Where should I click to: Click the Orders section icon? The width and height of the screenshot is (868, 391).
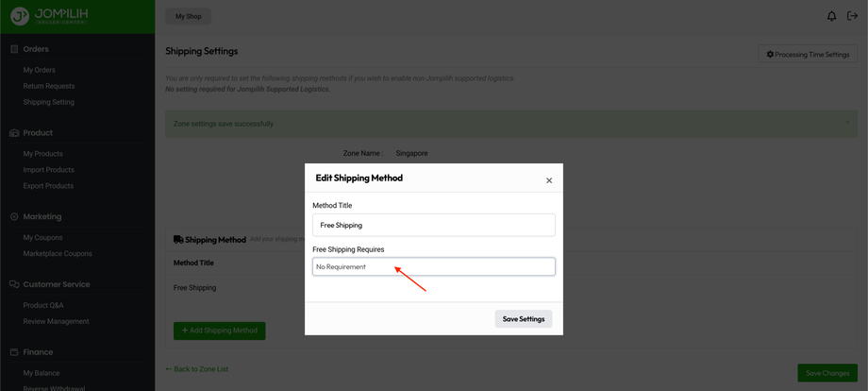tap(14, 49)
